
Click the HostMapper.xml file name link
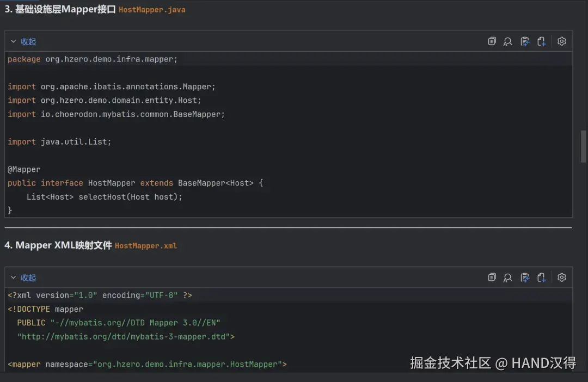point(146,246)
